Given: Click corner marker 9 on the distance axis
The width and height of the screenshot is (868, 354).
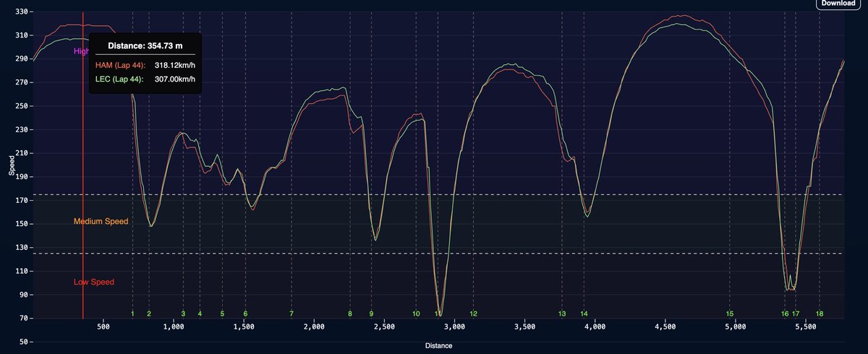Looking at the screenshot, I should click(371, 314).
